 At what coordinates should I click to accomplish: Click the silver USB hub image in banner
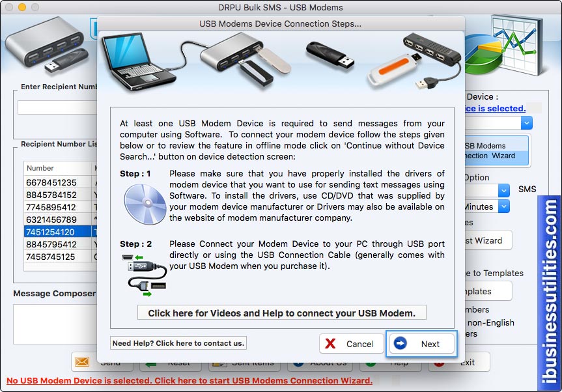click(232, 52)
